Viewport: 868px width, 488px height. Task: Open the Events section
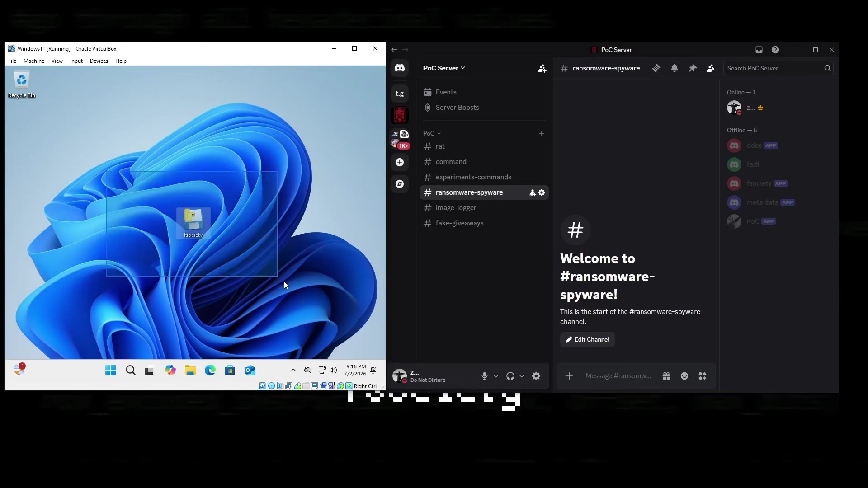(484, 92)
